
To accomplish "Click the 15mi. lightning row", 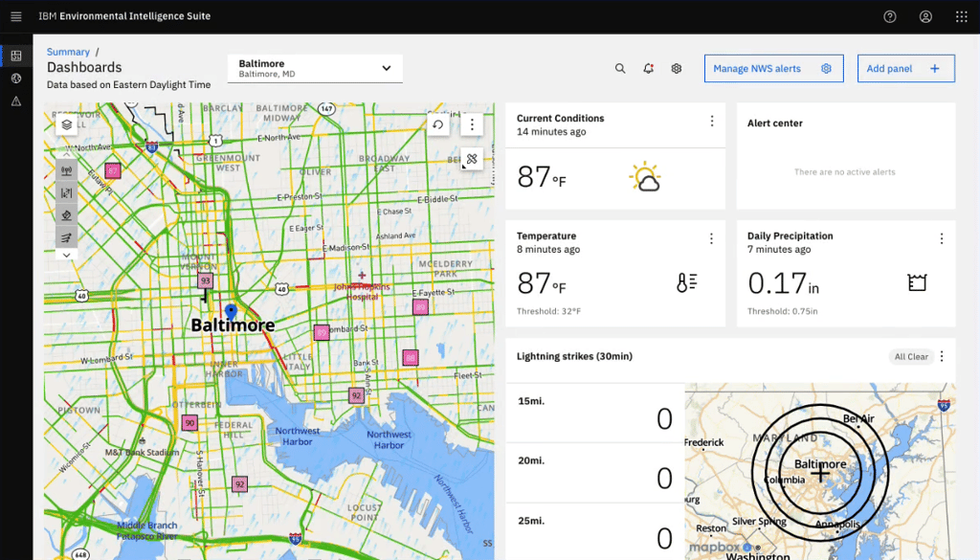I will 595,414.
